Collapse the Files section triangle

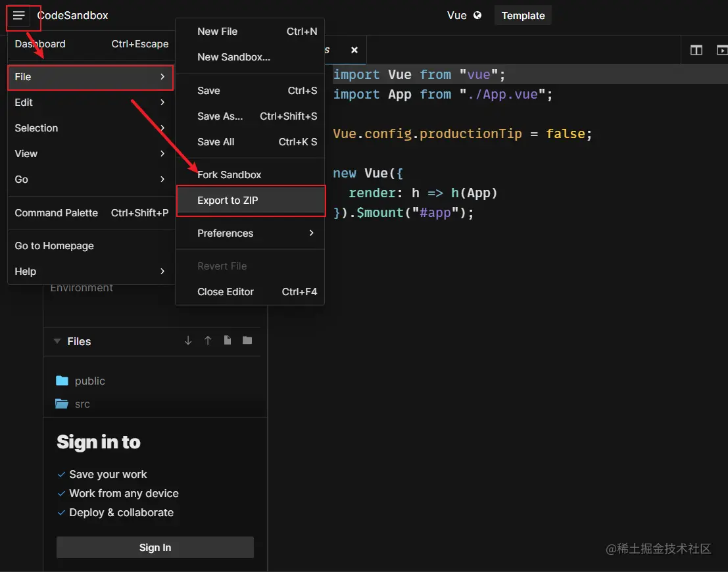pyautogui.click(x=57, y=341)
